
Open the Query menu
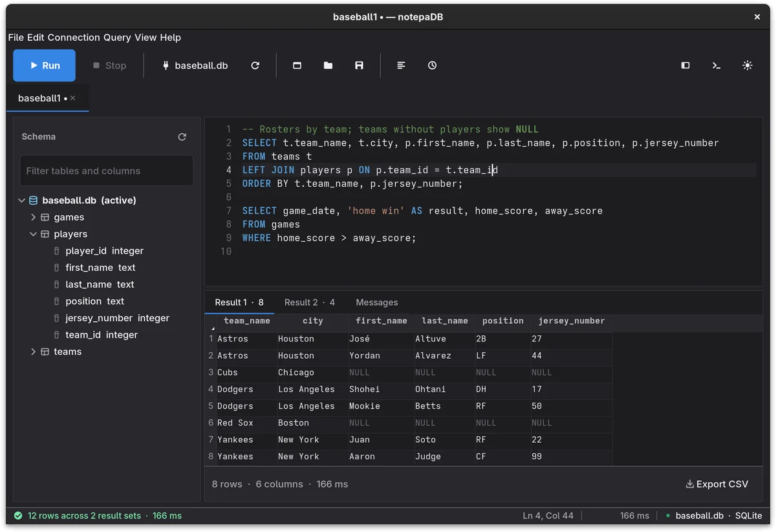click(117, 37)
